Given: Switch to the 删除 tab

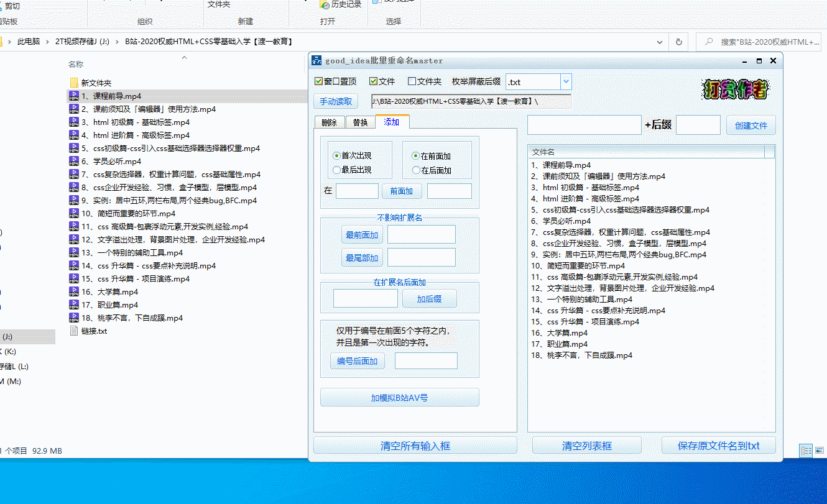Looking at the screenshot, I should (330, 122).
